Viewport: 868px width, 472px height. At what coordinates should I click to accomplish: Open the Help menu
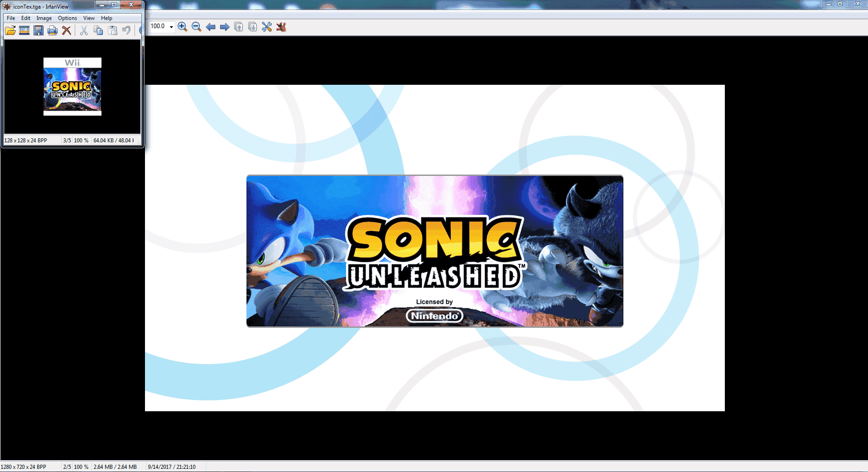click(106, 18)
